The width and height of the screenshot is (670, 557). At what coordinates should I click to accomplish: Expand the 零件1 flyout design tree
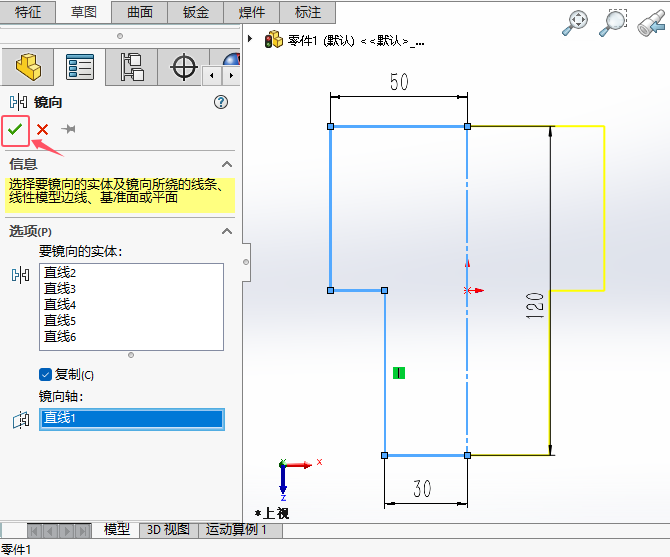tap(250, 39)
